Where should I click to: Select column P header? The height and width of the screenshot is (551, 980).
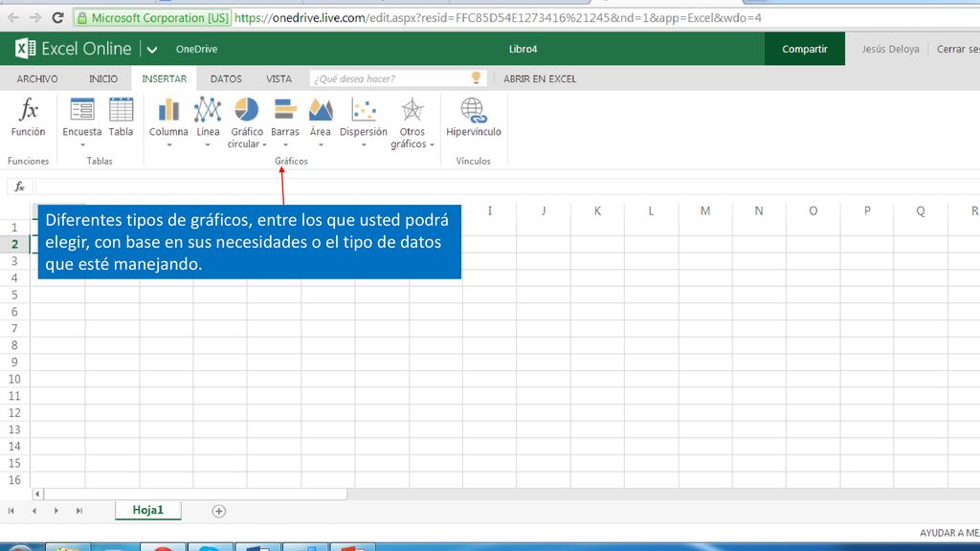tap(867, 211)
